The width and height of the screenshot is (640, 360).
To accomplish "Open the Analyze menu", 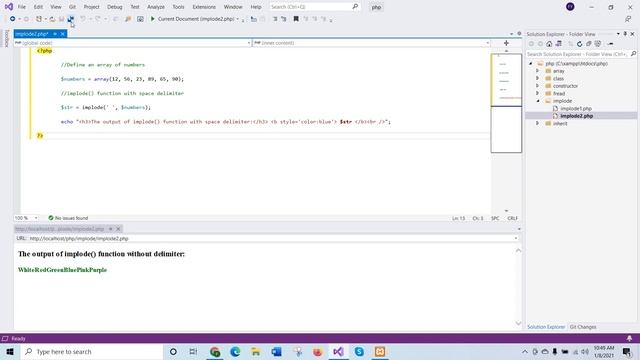I will coord(156,7).
